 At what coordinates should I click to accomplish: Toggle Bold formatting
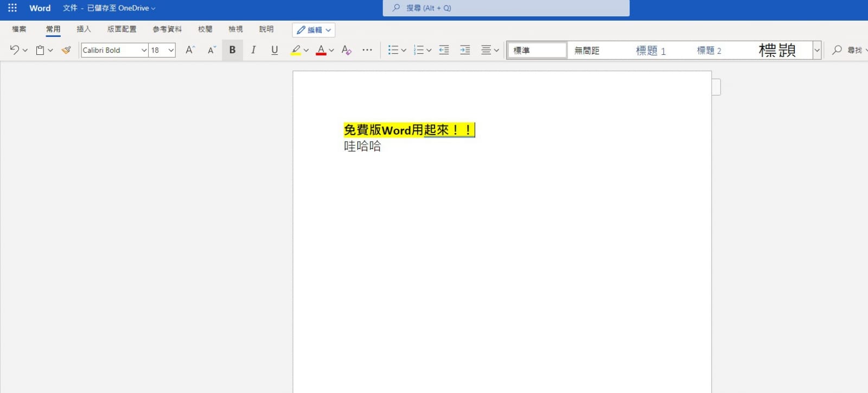point(232,50)
